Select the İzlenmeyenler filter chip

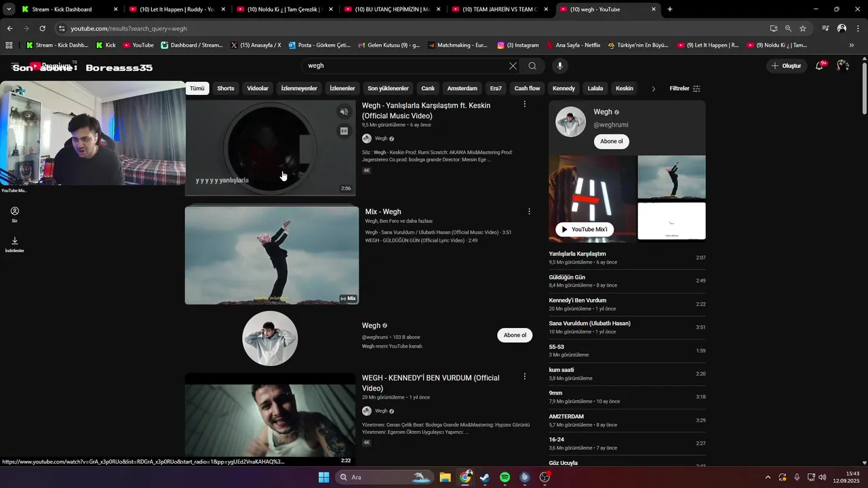pyautogui.click(x=299, y=88)
